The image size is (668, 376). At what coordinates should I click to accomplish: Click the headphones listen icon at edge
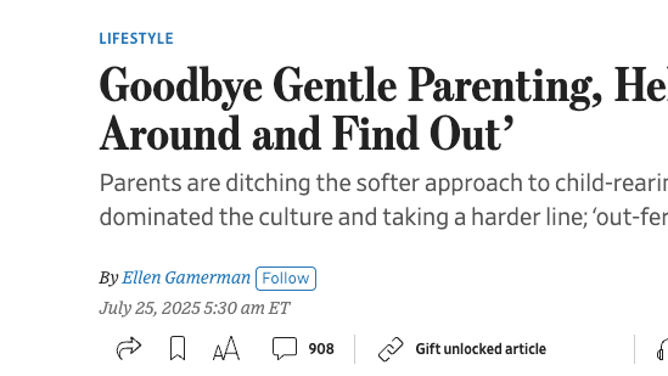pyautogui.click(x=662, y=349)
